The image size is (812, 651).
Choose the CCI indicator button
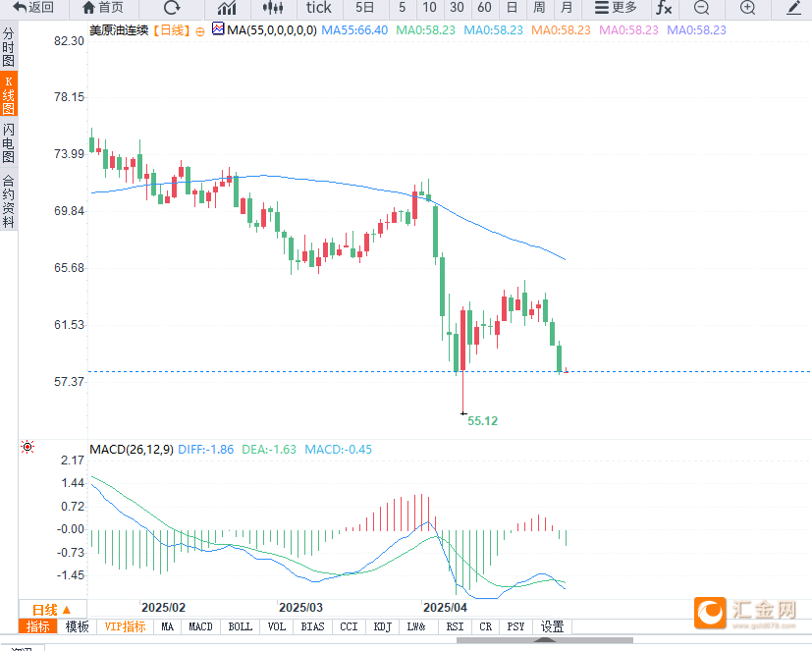[x=349, y=626]
